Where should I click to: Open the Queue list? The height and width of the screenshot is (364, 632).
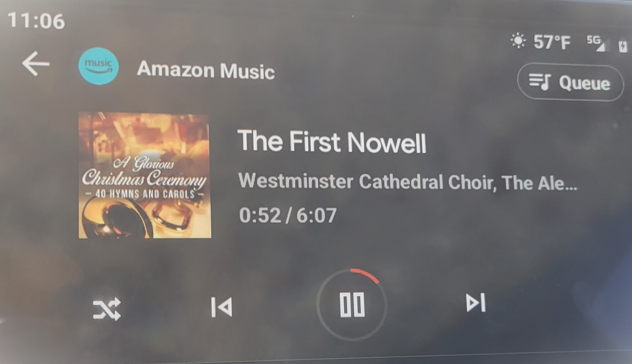[x=570, y=82]
